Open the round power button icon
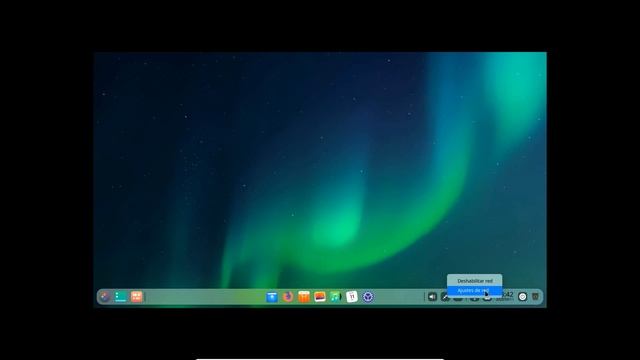 [522, 297]
